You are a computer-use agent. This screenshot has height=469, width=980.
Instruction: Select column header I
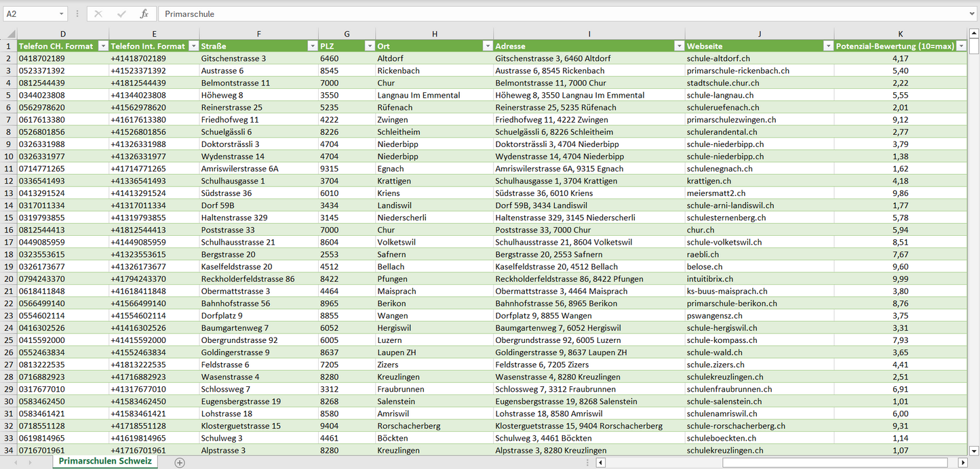tap(589, 34)
